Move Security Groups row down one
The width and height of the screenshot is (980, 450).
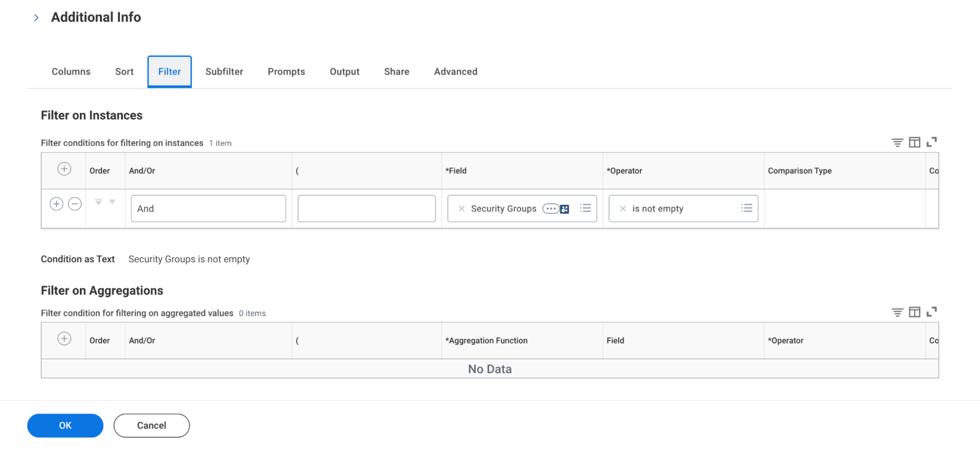coord(112,202)
